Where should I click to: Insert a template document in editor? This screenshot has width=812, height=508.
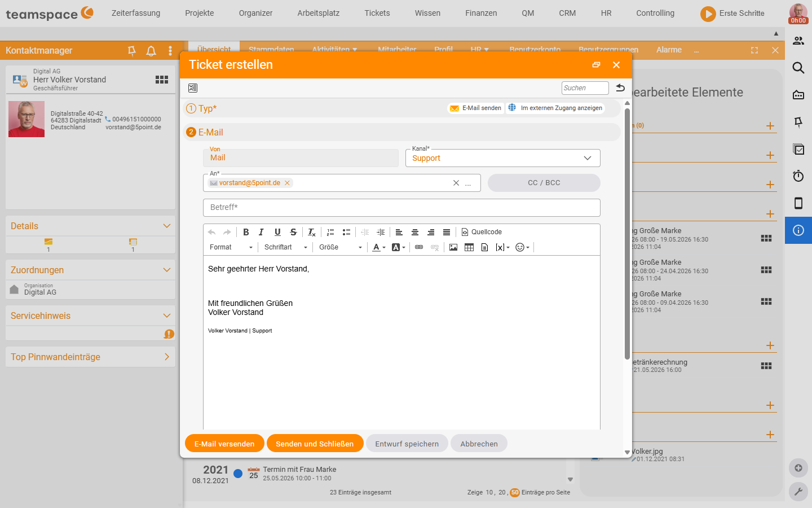(x=484, y=247)
